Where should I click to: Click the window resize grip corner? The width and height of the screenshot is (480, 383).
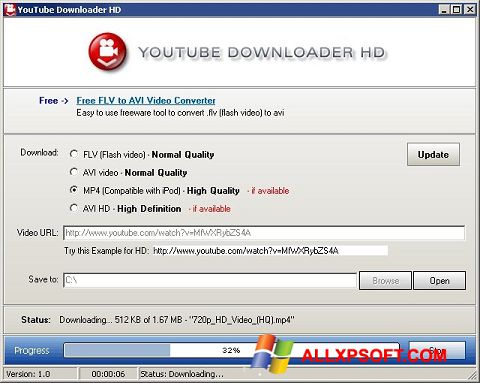[x=472, y=375]
